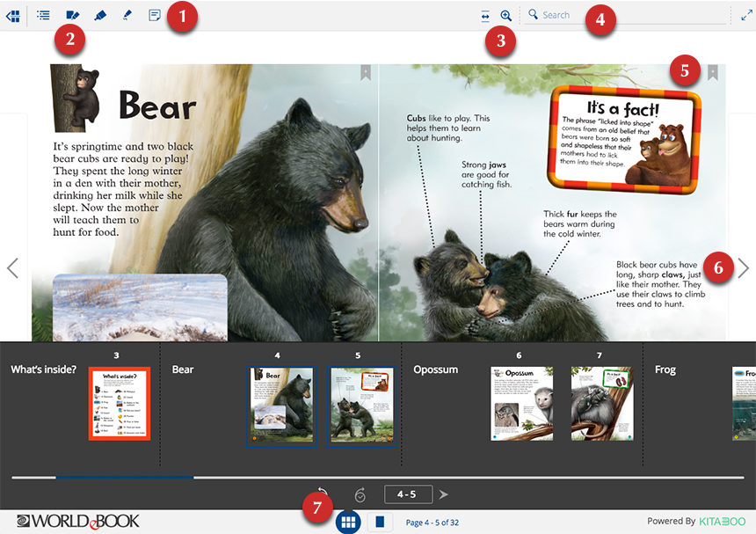The height and width of the screenshot is (534, 756).
Task: Open the page 6 Opossum thumbnail
Action: click(x=521, y=403)
